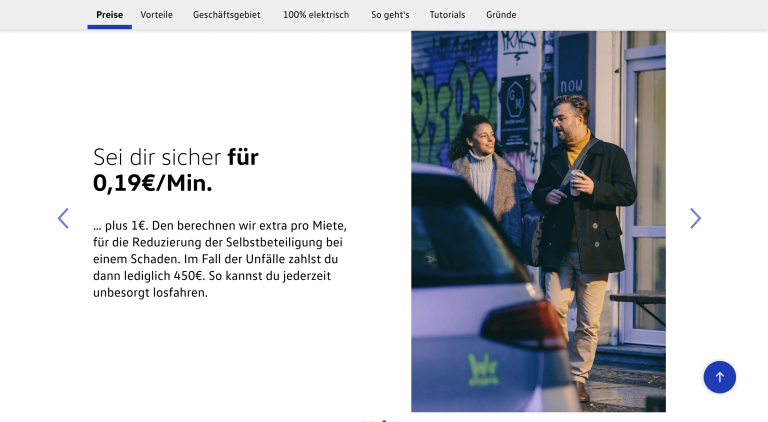The width and height of the screenshot is (768, 422).
Task: Click the carousel photo of two pedestrians
Action: click(538, 221)
